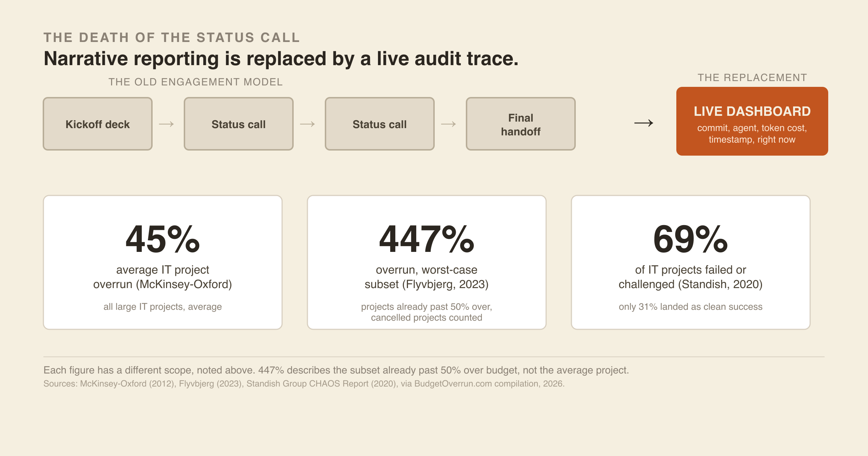The image size is (868, 456).
Task: Click 'THE DEATH OF THE STATUS CALL' heading
Action: click(172, 38)
